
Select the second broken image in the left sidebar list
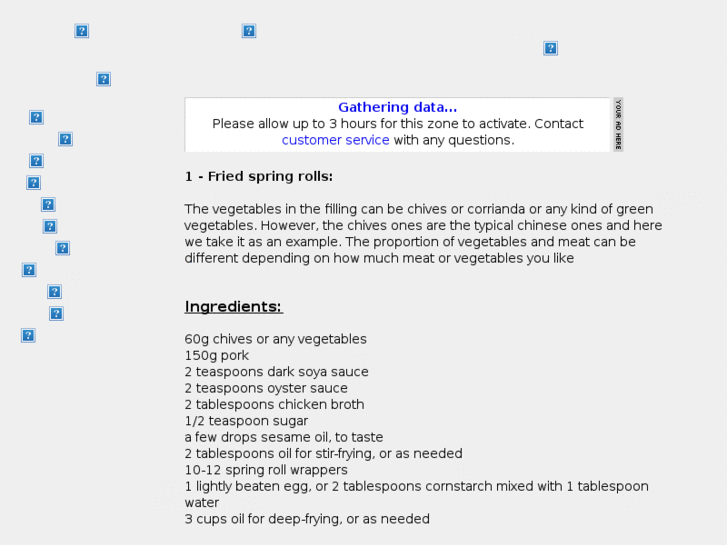(65, 139)
